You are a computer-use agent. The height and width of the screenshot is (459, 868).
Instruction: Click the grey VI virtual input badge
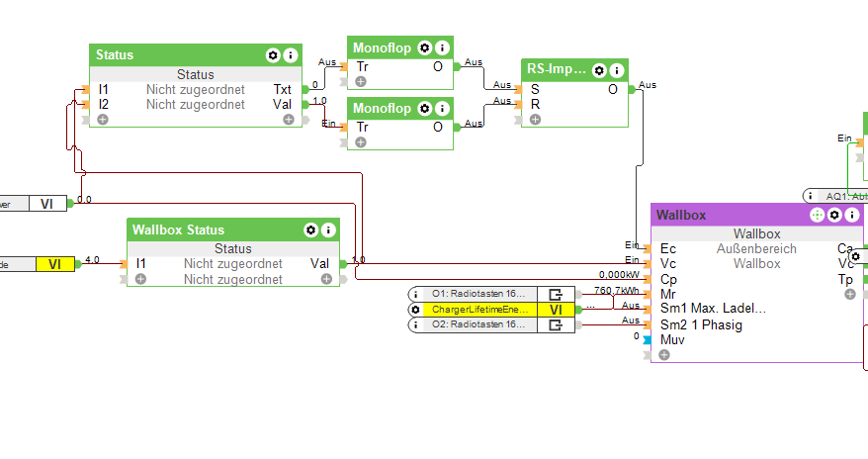tap(47, 204)
